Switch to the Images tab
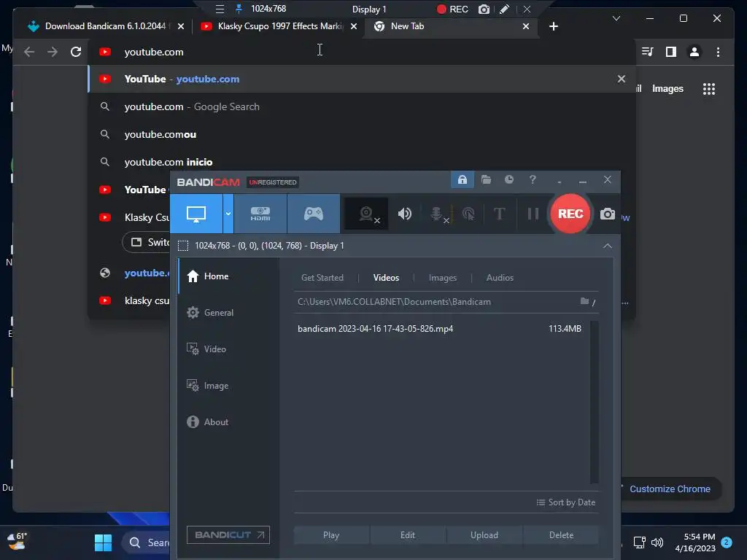Screen dimensions: 747x560 [x=443, y=278]
